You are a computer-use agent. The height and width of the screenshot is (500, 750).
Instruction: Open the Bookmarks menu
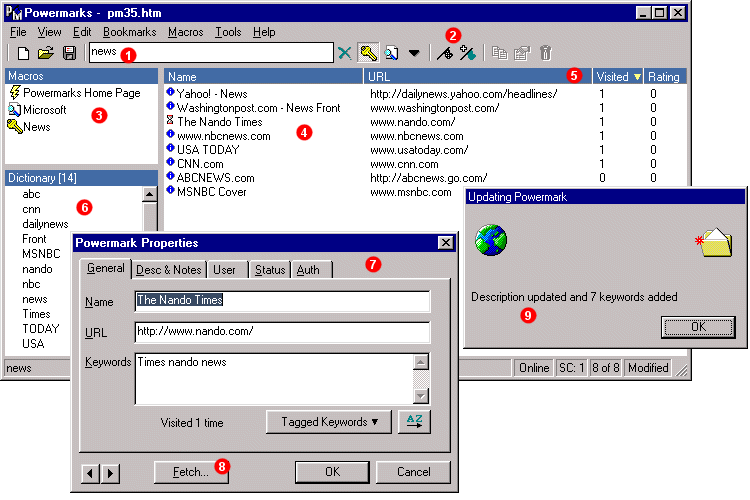click(130, 32)
